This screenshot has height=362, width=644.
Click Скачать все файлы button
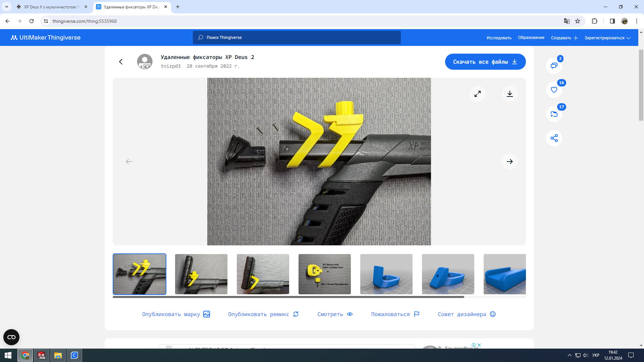pyautogui.click(x=485, y=62)
